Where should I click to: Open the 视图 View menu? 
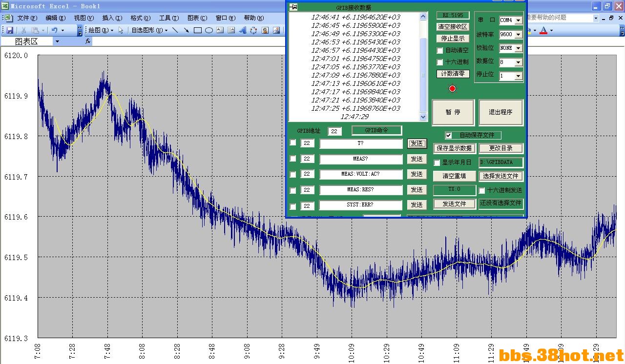pyautogui.click(x=84, y=18)
